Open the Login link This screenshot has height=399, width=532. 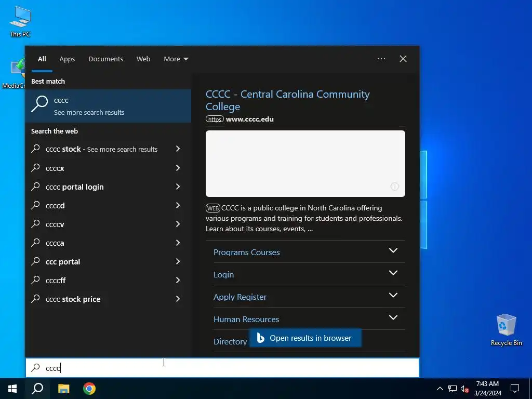[x=223, y=274]
